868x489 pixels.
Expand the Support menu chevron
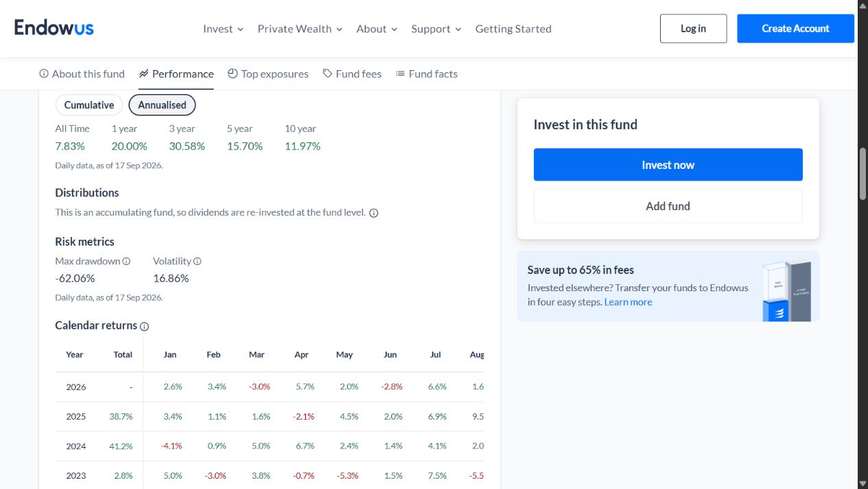pyautogui.click(x=458, y=30)
